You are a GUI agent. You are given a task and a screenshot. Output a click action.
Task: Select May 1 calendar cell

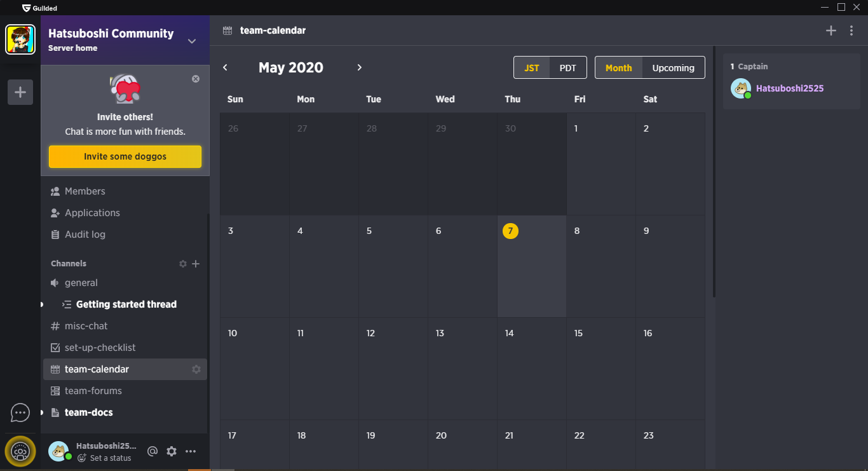pyautogui.click(x=601, y=164)
